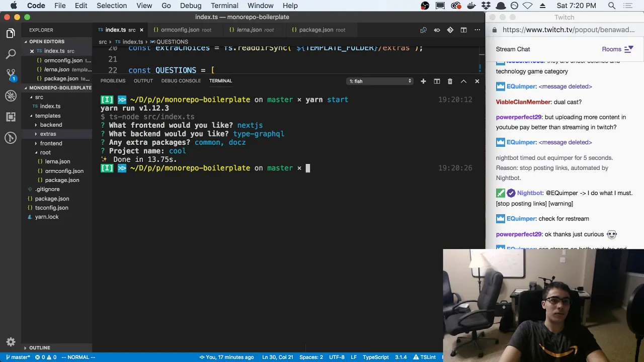This screenshot has height=362, width=644.
Task: Select language mode TypeScript in status bar
Action: (x=375, y=357)
